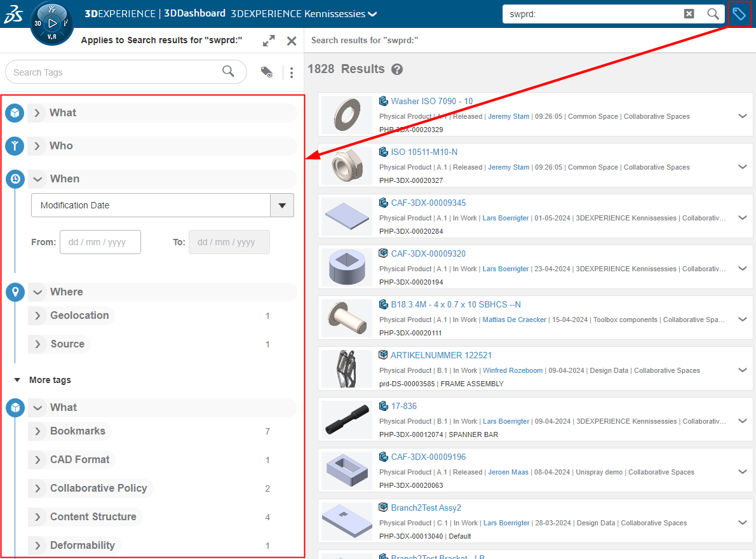Image resolution: width=756 pixels, height=559 pixels.
Task: Open the Washer ISO 7090 - 10 link
Action: [x=431, y=101]
